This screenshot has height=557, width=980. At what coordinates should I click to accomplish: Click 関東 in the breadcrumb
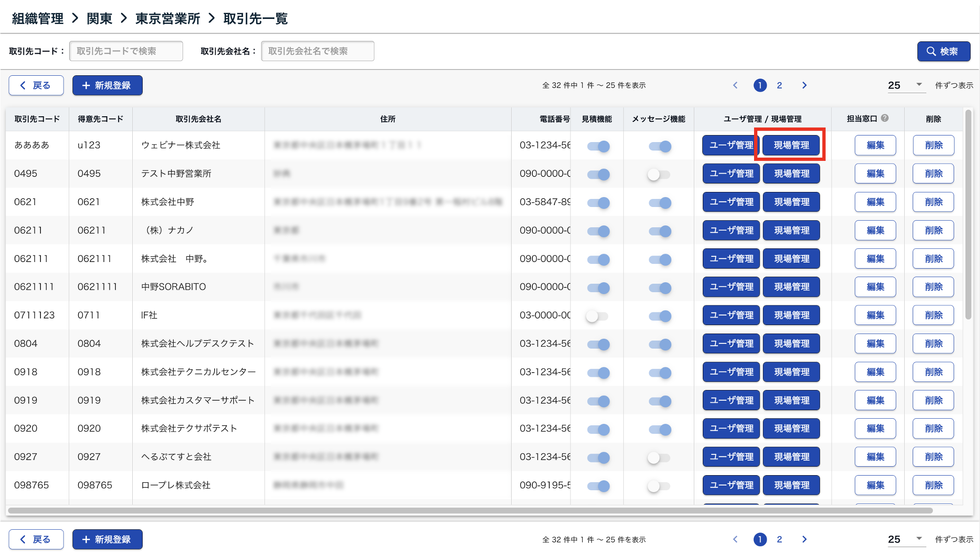[99, 19]
